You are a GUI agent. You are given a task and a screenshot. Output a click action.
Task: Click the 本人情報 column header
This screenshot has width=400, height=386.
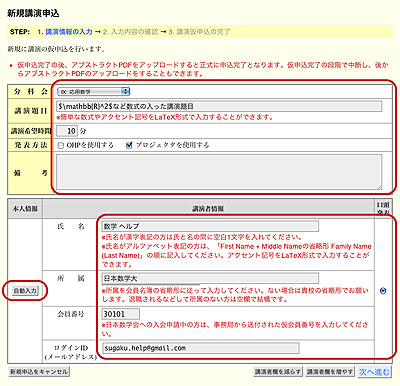(x=25, y=209)
